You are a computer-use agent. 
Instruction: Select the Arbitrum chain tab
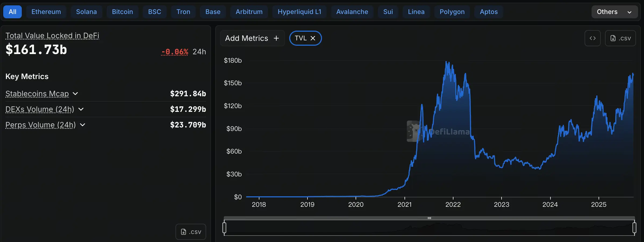[249, 12]
